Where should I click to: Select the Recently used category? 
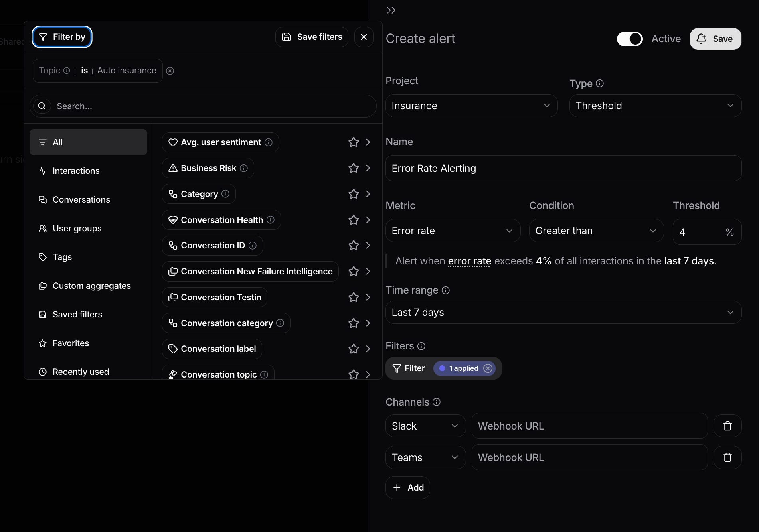click(x=88, y=372)
